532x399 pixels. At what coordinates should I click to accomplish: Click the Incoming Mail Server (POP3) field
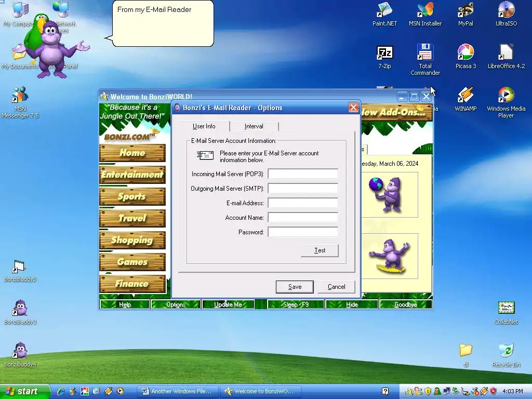coord(303,174)
